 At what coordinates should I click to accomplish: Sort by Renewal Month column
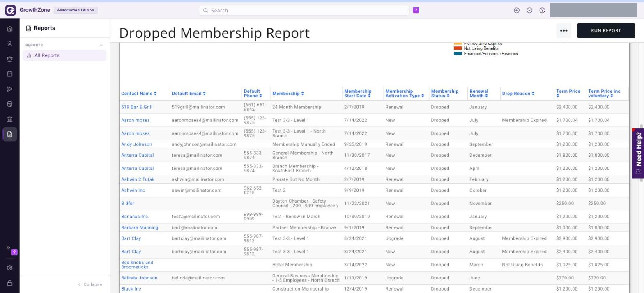478,94
